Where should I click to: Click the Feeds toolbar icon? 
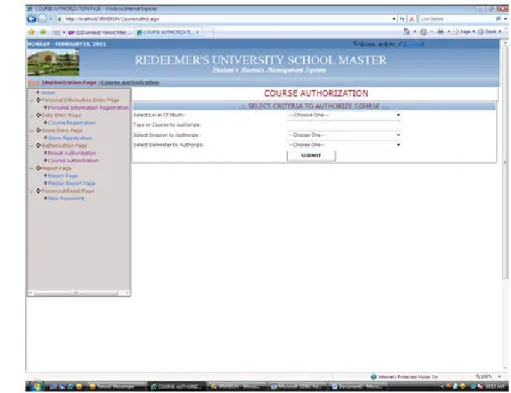tap(423, 32)
